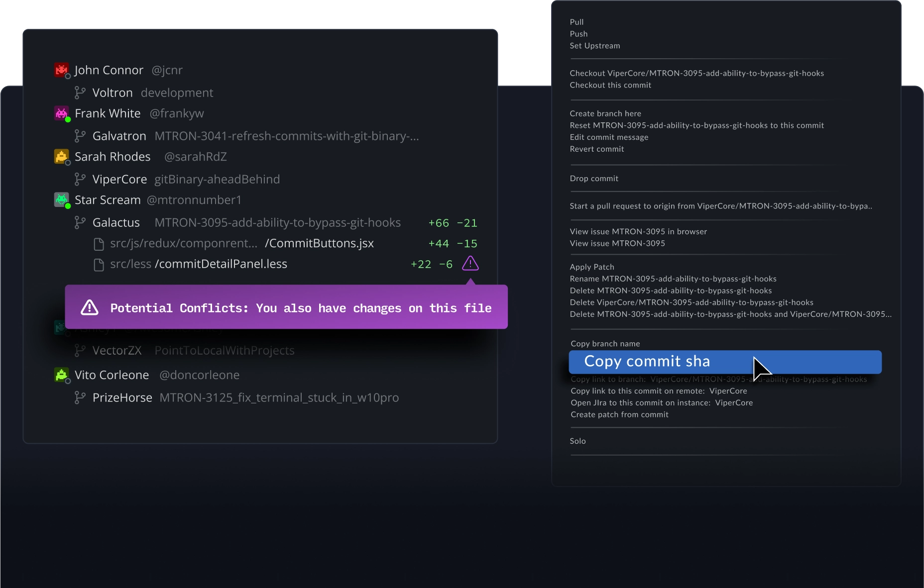924x588 pixels.
Task: Click the file icon beside CommitButtons.jsx
Action: point(99,244)
